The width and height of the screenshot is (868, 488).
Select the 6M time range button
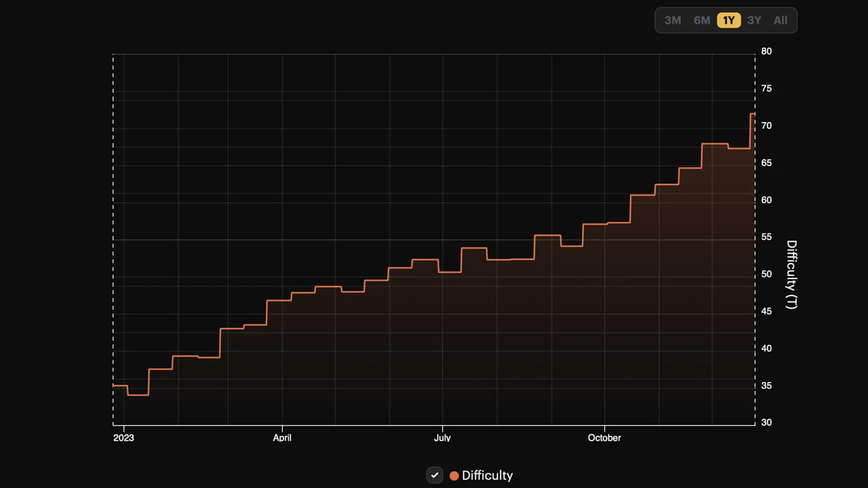(701, 20)
